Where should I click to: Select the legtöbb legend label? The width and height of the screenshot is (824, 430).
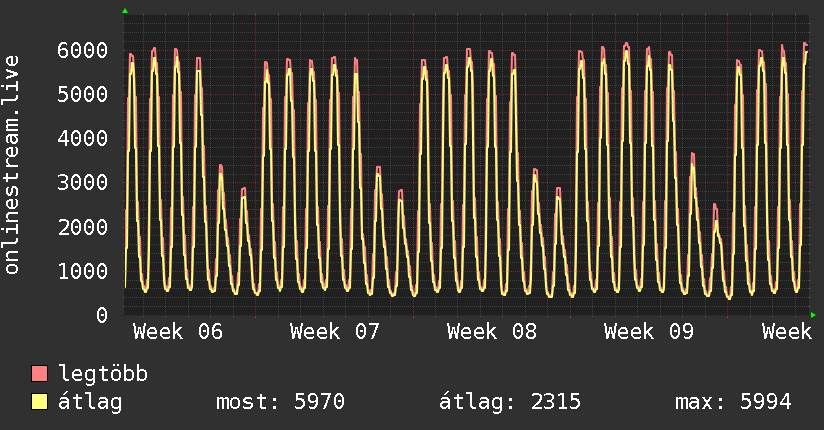click(x=104, y=374)
